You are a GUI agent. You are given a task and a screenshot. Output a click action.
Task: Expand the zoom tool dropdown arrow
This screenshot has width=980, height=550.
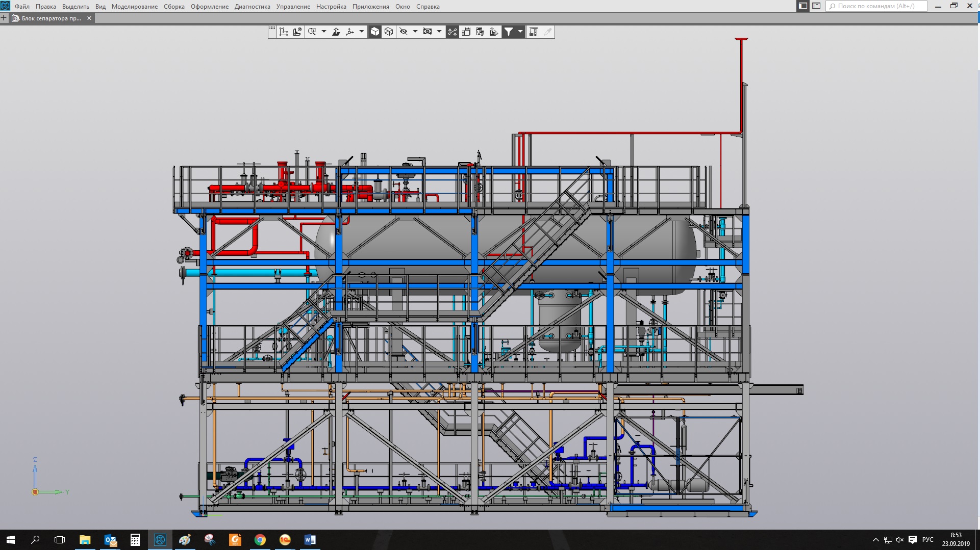[324, 32]
